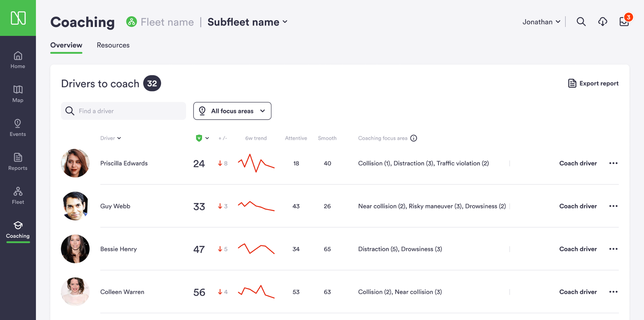Open global search with the magnifier icon

(581, 21)
